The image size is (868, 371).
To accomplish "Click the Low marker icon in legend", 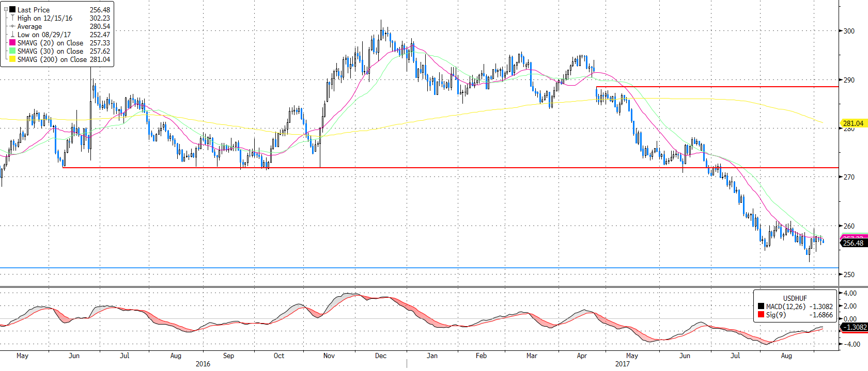I will coord(12,35).
